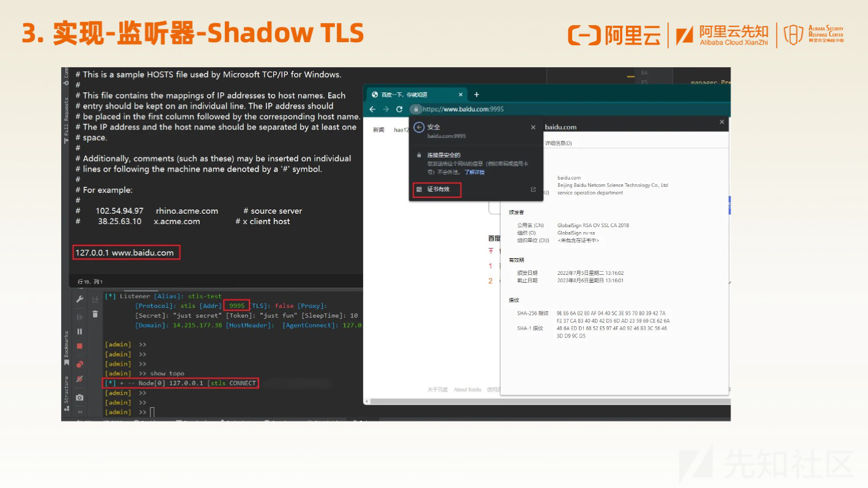This screenshot has width=868, height=488.
Task: Click the editor status '行 19, 列 1'
Action: pyautogui.click(x=90, y=282)
